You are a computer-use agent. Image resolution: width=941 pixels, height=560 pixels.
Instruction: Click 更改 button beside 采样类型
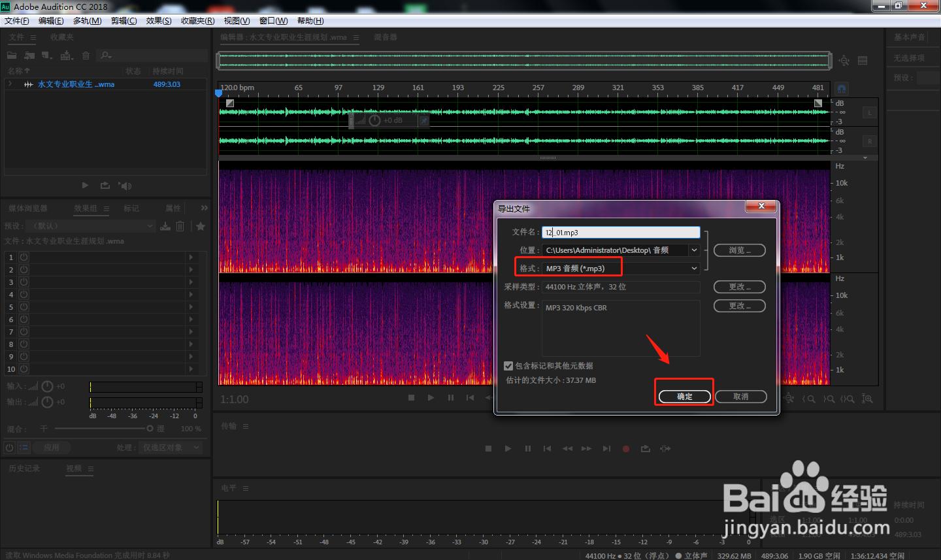739,287
